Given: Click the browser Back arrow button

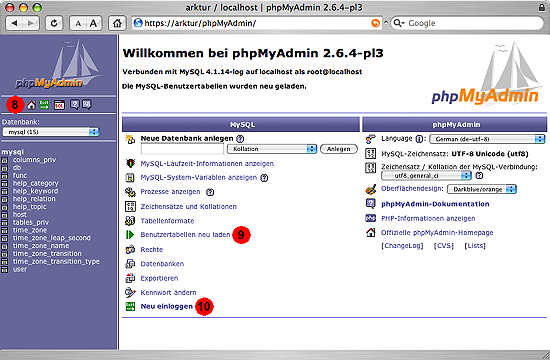Looking at the screenshot, I should [14, 23].
